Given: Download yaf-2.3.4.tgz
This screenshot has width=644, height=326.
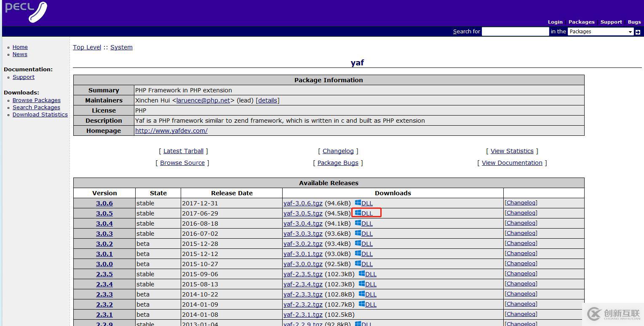Looking at the screenshot, I should (x=303, y=284).
